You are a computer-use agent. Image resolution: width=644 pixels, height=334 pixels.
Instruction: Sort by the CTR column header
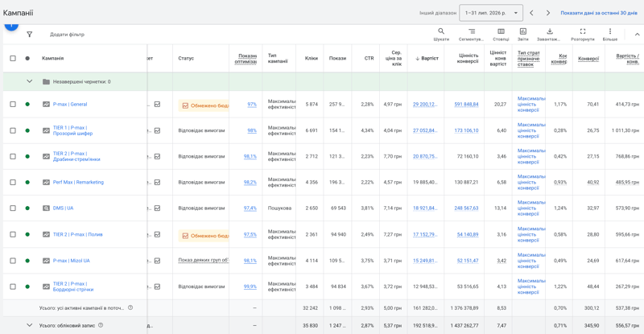[369, 58]
